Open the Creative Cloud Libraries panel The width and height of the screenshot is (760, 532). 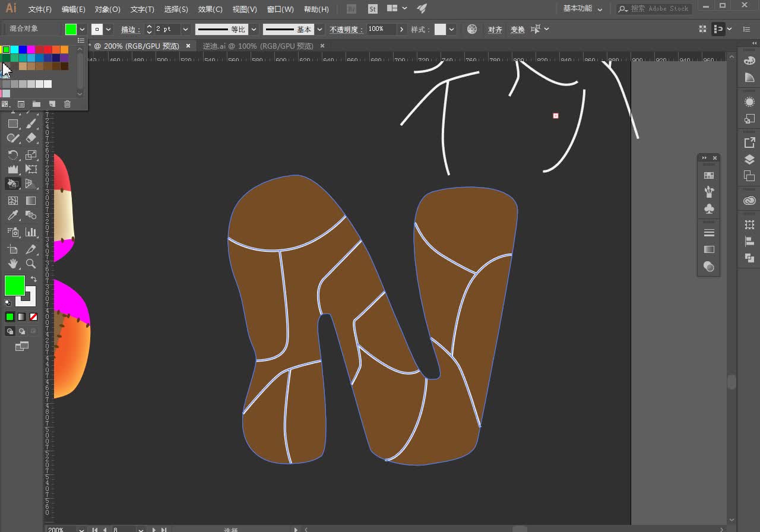(x=749, y=201)
